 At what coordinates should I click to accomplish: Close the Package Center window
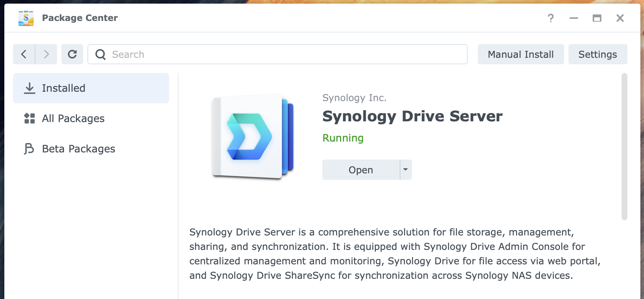[620, 18]
